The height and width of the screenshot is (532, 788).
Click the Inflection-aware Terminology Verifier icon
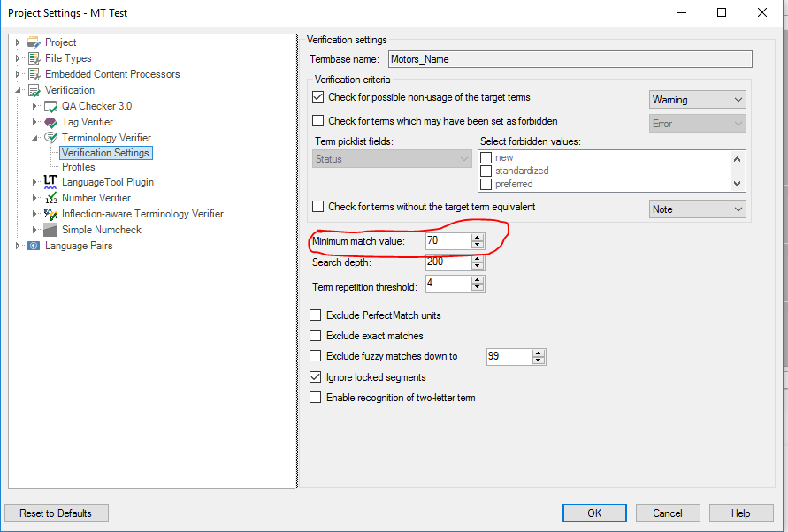pyautogui.click(x=50, y=214)
